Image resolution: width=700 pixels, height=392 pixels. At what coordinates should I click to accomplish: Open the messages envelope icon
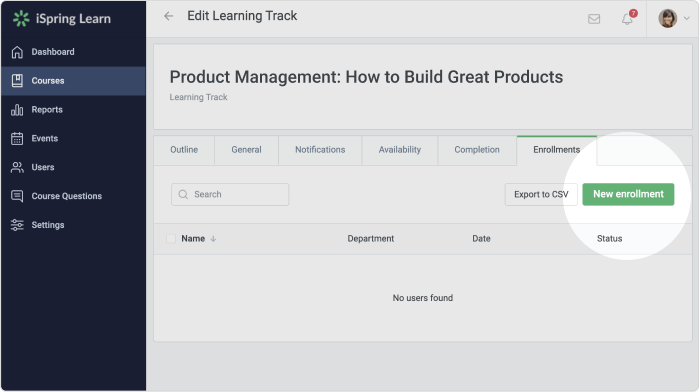594,19
